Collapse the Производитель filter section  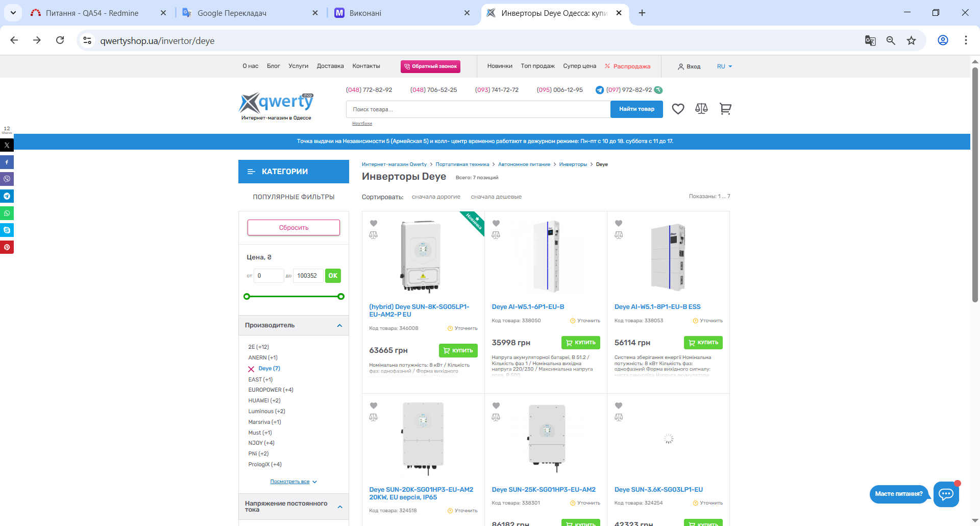(339, 325)
